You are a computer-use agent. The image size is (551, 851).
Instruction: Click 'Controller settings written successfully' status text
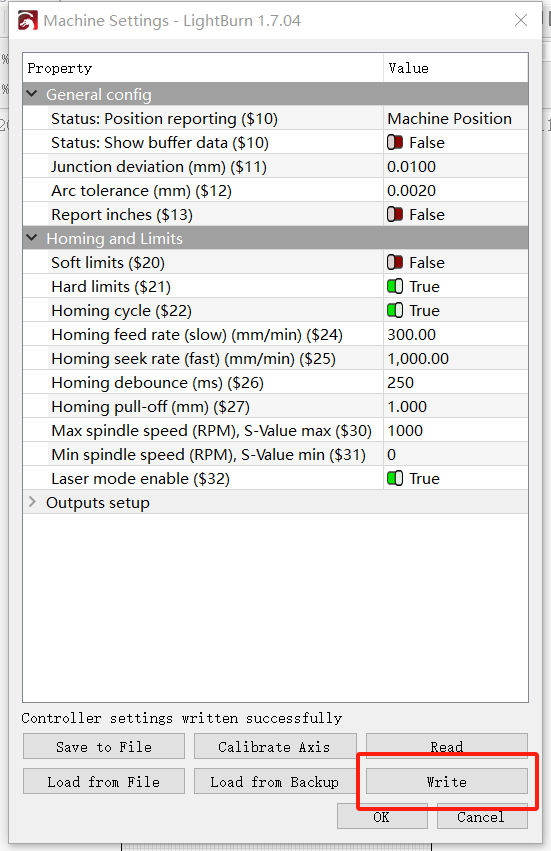(x=182, y=718)
